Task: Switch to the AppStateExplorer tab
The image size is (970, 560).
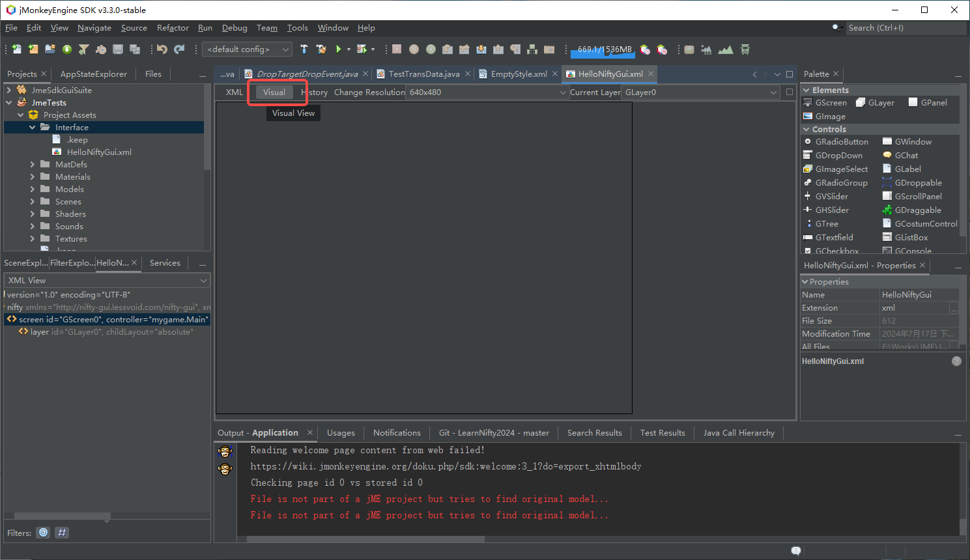Action: 94,74
